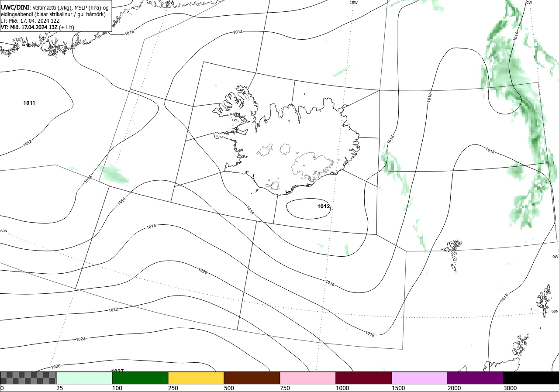Pick the pink 750–1000 legend swatch
Image resolution: width=559 pixels, height=392 pixels.
308,378
